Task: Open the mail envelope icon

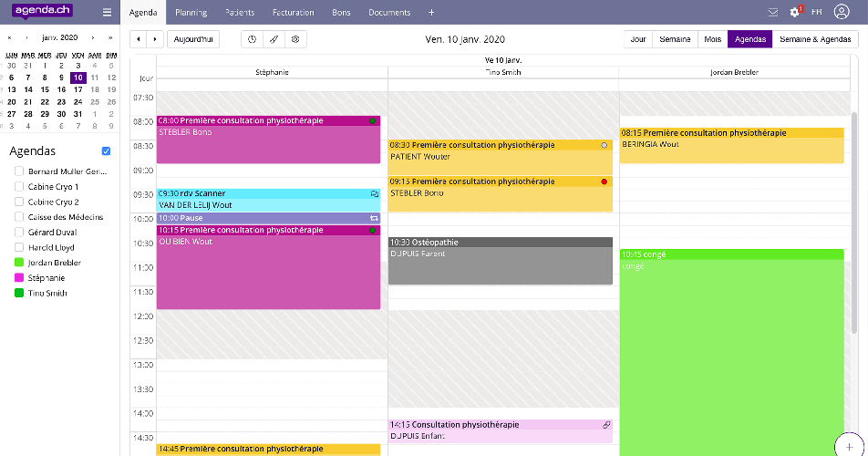Action: (x=773, y=13)
